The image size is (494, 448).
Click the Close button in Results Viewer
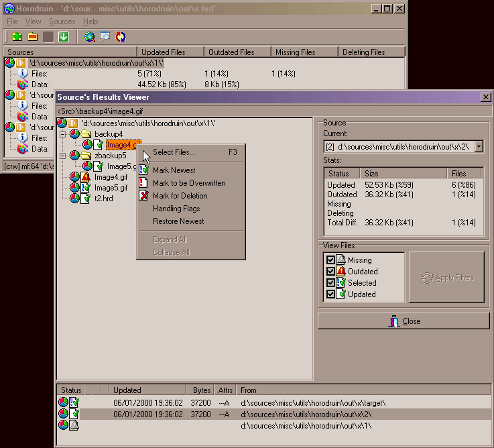pos(404,321)
